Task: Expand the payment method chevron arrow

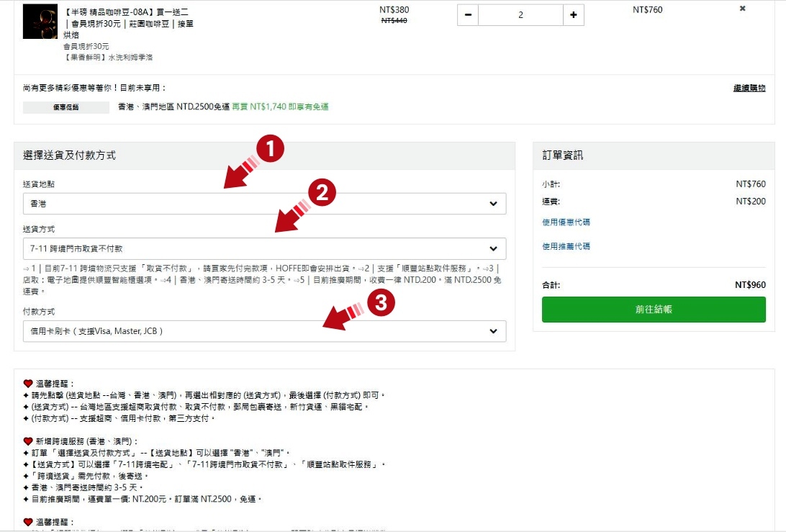Action: pyautogui.click(x=494, y=331)
